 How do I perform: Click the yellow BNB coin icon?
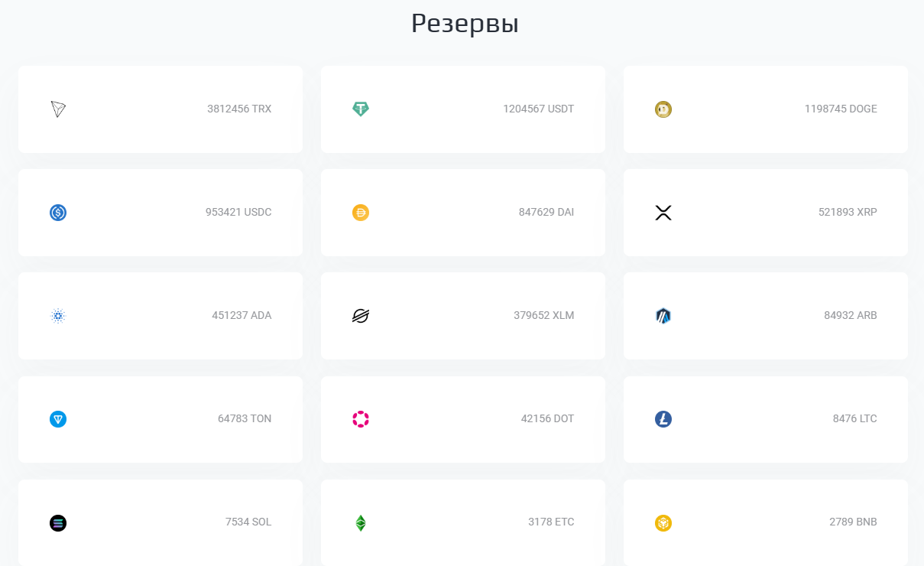(663, 523)
